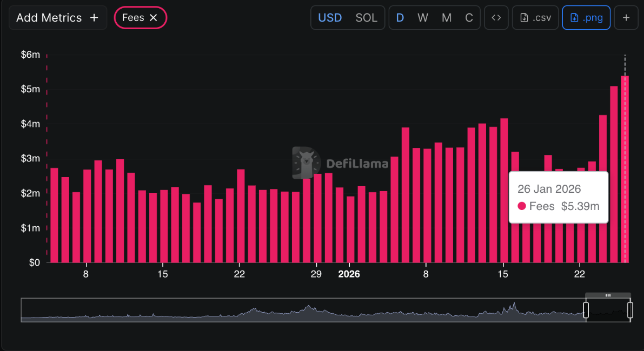Enable cumulative view with the C toggle
Image resolution: width=644 pixels, height=351 pixels.
[x=469, y=17]
